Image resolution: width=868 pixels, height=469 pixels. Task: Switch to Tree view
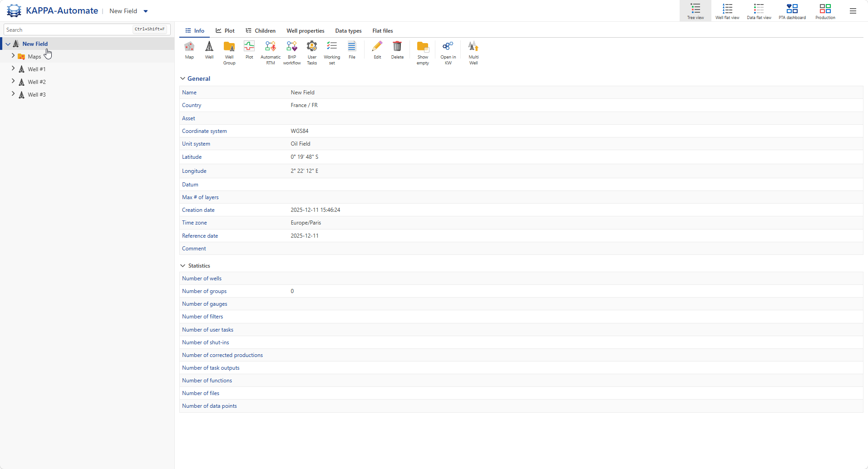(695, 11)
